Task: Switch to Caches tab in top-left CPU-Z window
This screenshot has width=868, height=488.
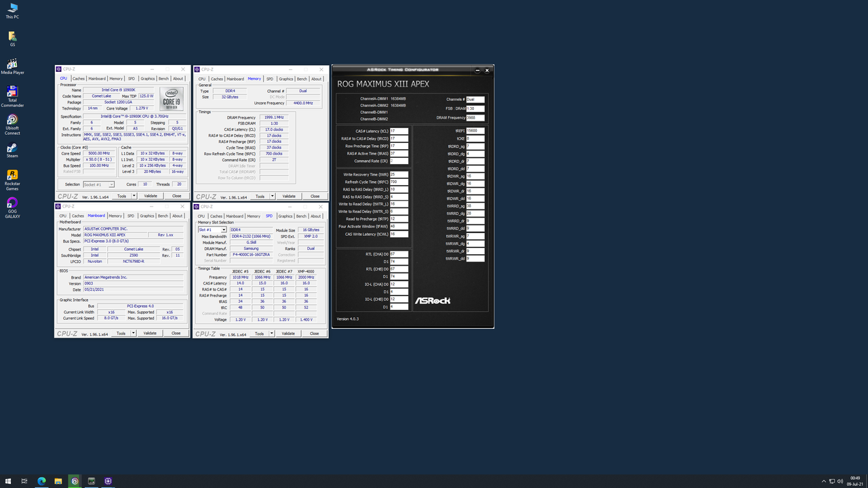Action: (x=79, y=79)
